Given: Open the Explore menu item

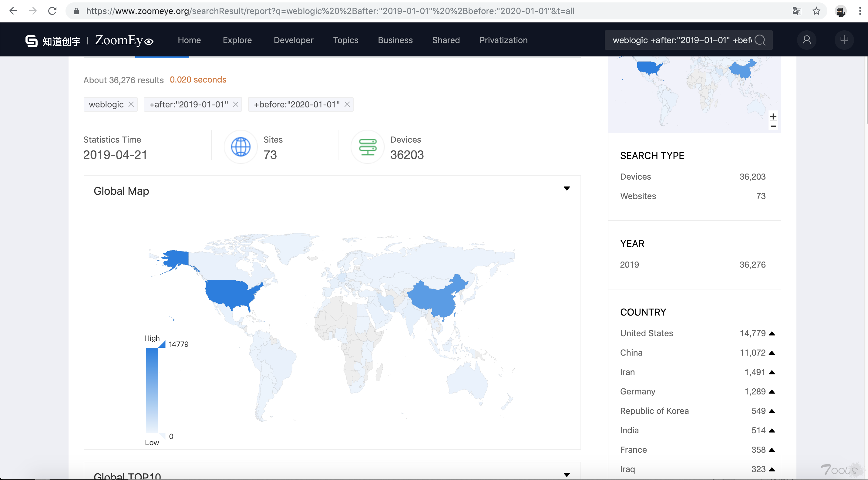Looking at the screenshot, I should pos(237,40).
